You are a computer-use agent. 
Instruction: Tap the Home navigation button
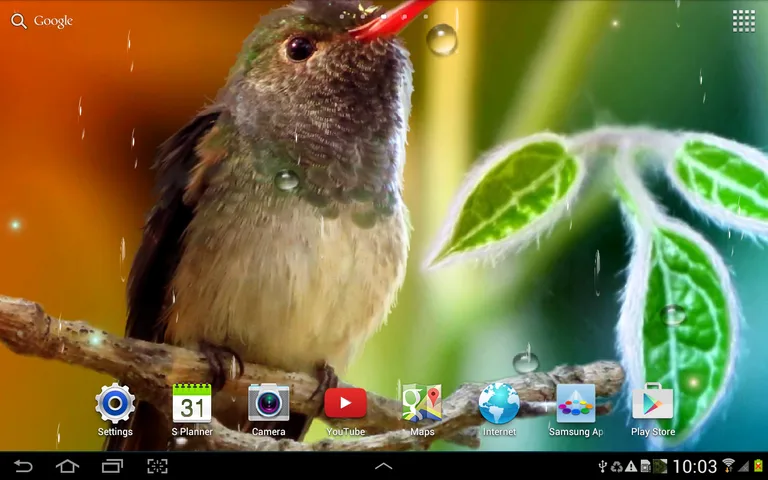[68, 466]
